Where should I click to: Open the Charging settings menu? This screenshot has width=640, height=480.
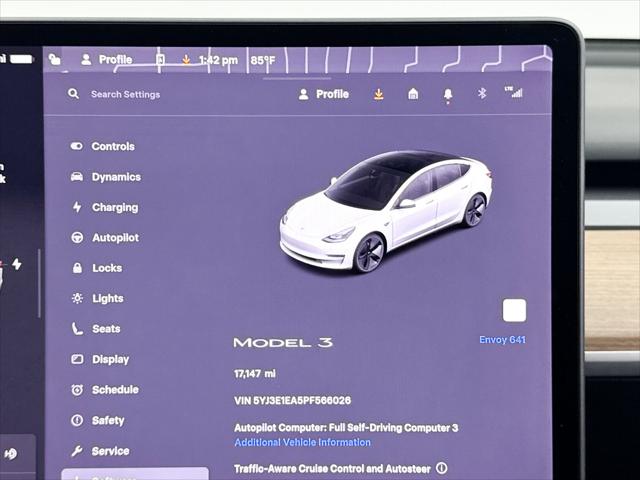(x=105, y=207)
